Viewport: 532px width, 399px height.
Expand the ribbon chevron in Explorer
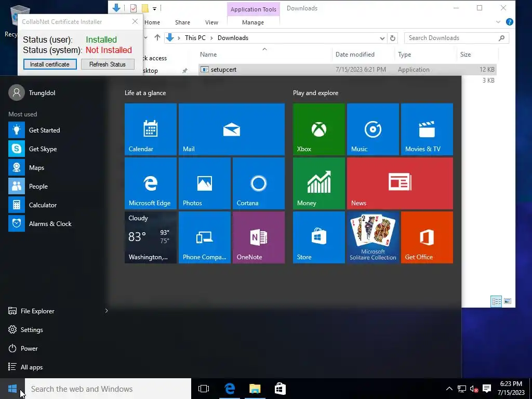[498, 22]
